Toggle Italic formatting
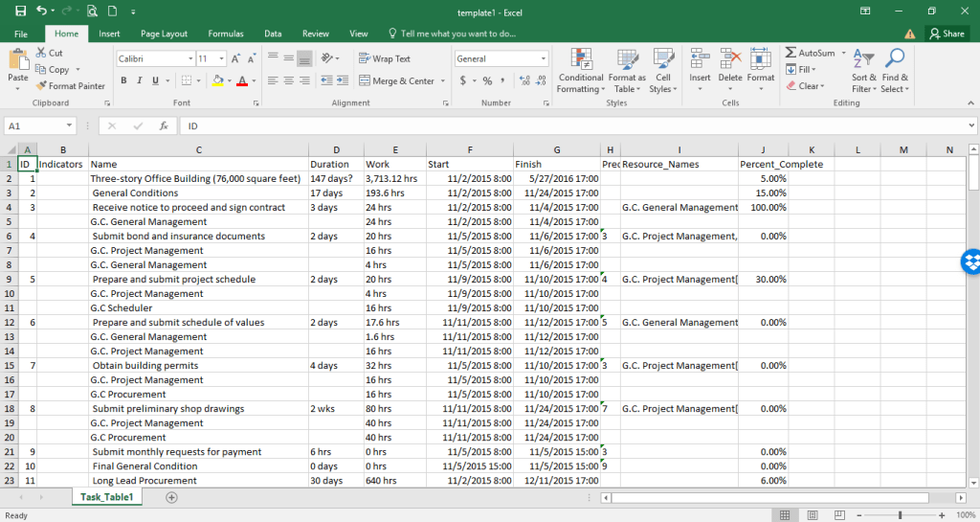The width and height of the screenshot is (980, 522). (140, 80)
